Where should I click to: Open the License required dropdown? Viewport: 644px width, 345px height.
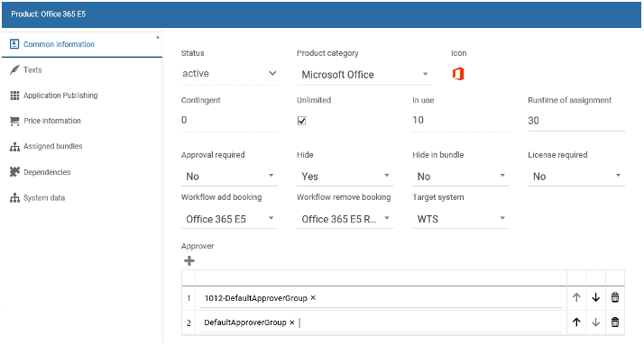coord(576,177)
